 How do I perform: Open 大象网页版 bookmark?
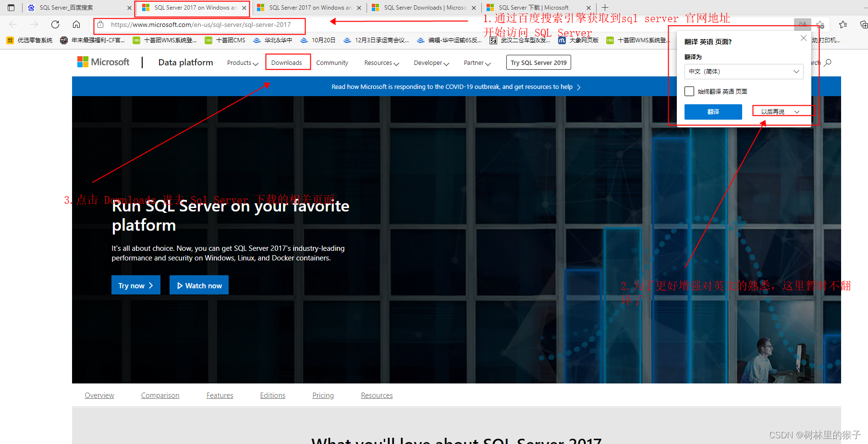(x=578, y=40)
